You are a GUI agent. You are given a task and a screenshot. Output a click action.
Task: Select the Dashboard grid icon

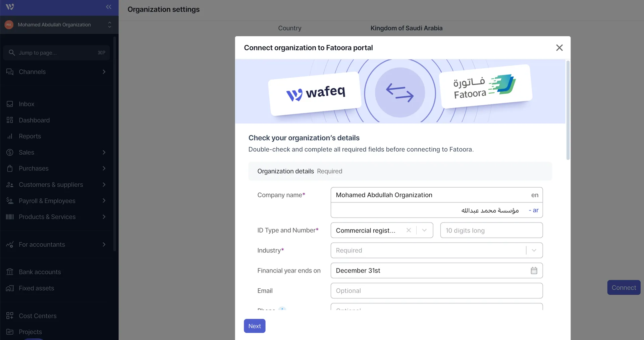tap(10, 120)
